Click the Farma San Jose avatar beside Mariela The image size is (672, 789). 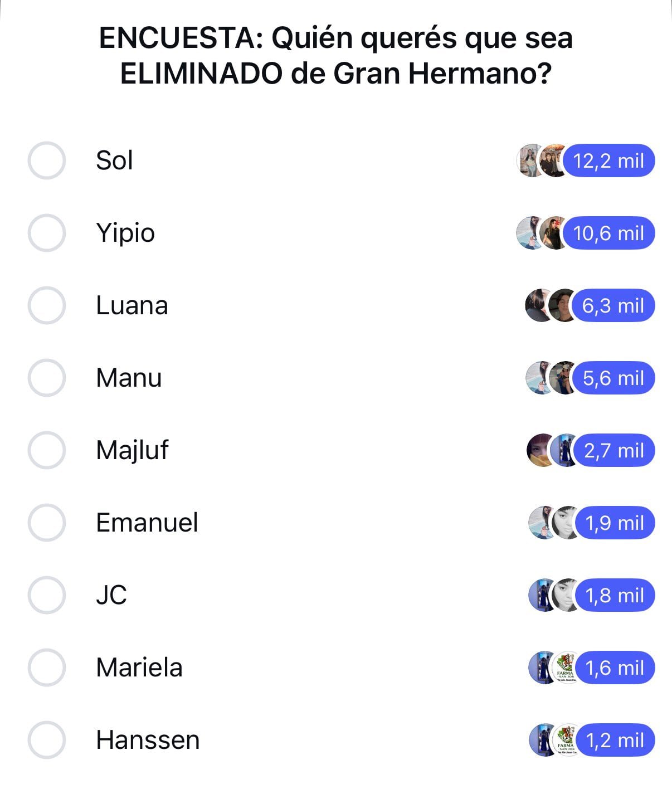pos(565,668)
